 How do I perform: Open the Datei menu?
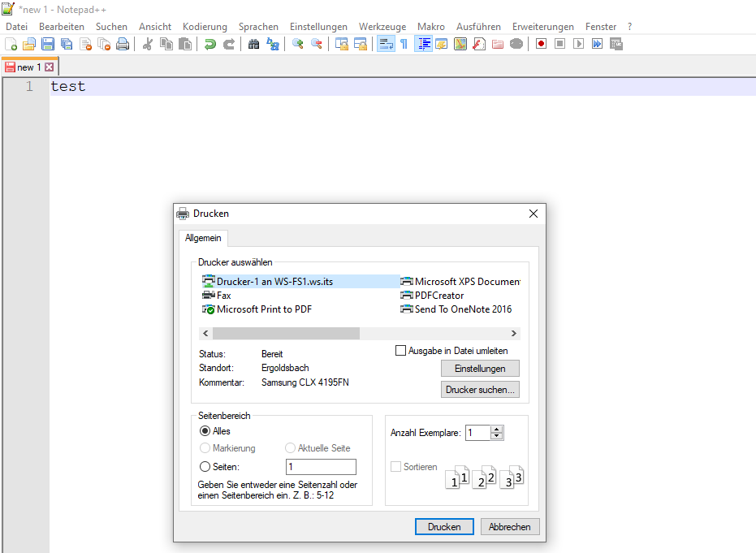16,27
